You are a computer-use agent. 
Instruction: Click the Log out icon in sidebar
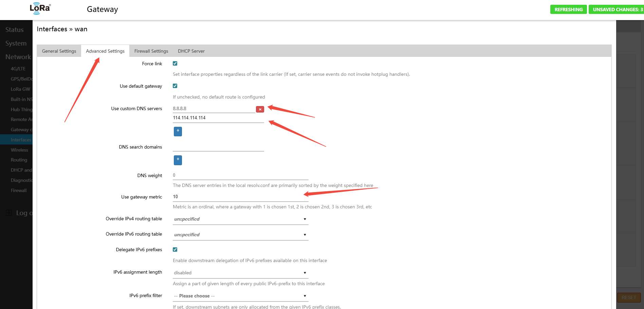(x=9, y=213)
